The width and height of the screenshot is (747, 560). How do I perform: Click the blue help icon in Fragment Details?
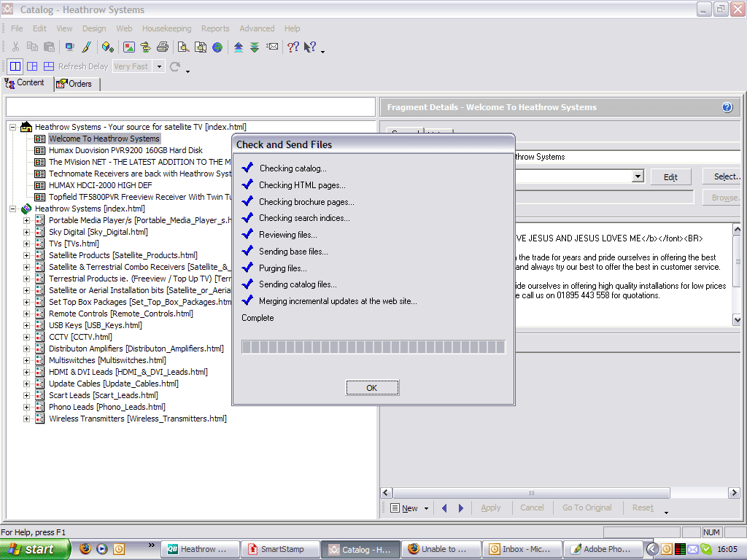[x=727, y=107]
